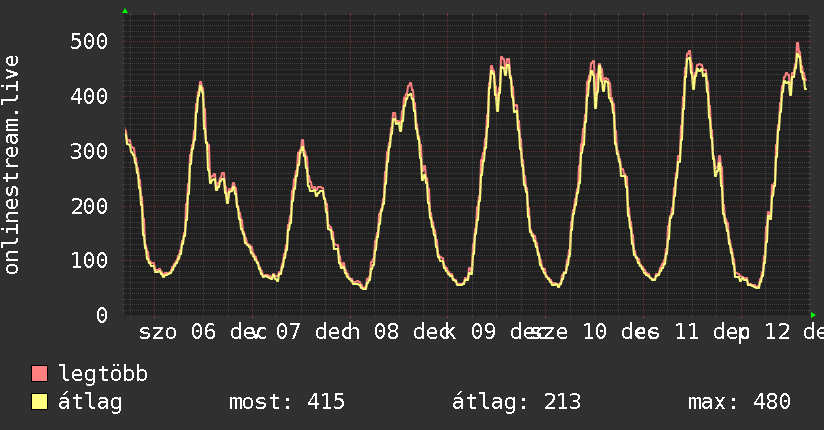Click the y-axis label 100
824x430 pixels.
[89, 261]
